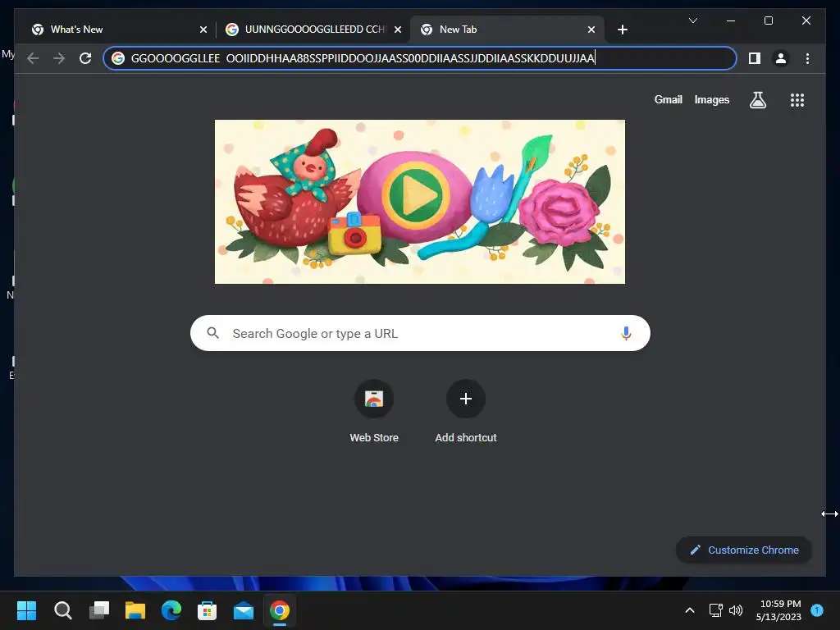Launch Microsoft Edge from taskbar
The image size is (840, 630).
click(171, 610)
